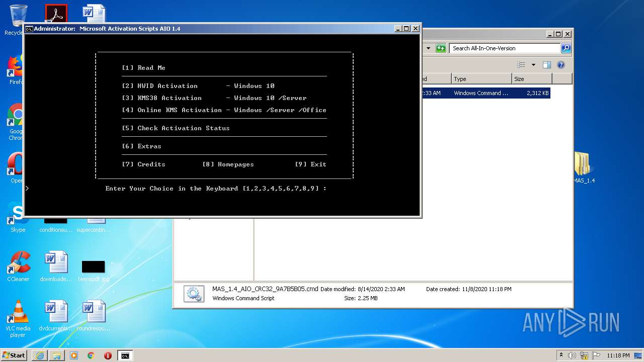The height and width of the screenshot is (362, 644).
Task: Open the view options dropdown arrow in Explorer
Action: coord(533,64)
